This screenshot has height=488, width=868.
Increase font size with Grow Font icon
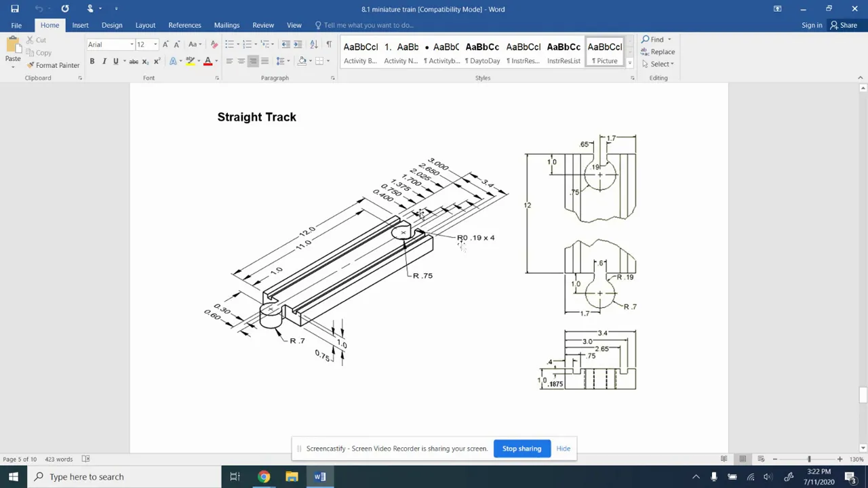tap(165, 45)
